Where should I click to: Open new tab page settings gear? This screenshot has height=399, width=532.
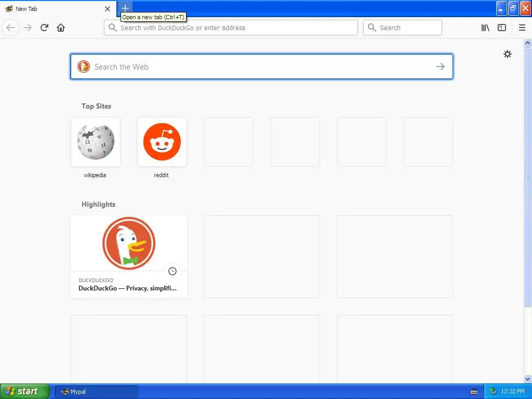point(507,54)
